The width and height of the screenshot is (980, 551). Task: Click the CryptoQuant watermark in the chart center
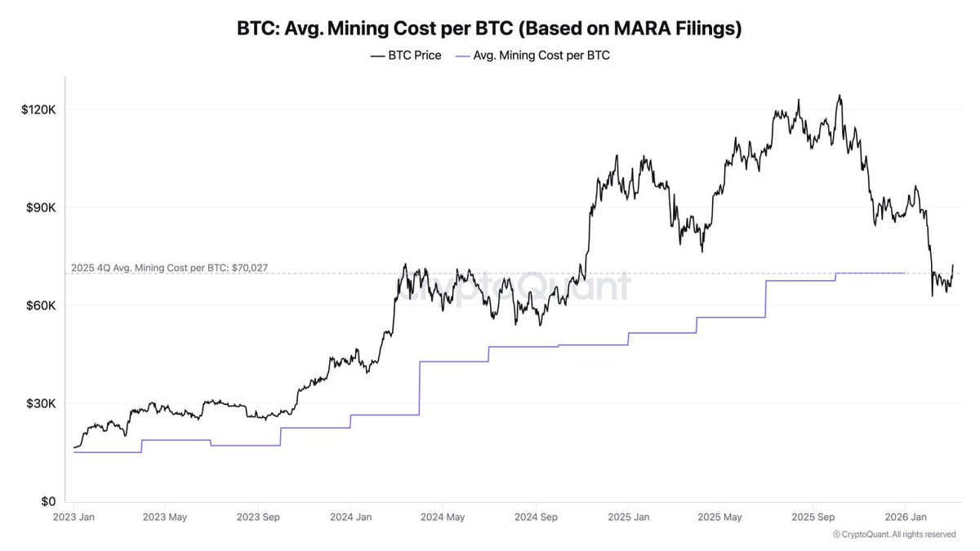pos(514,287)
